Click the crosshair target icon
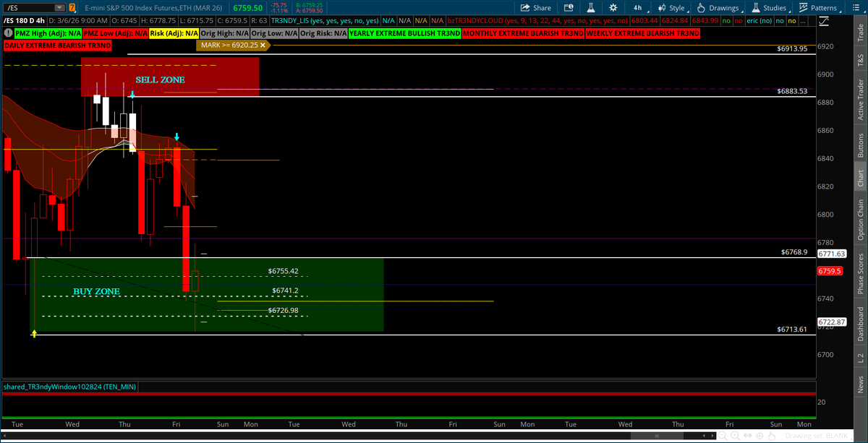Screen dimensions: 868x443 pyautogui.click(x=759, y=436)
